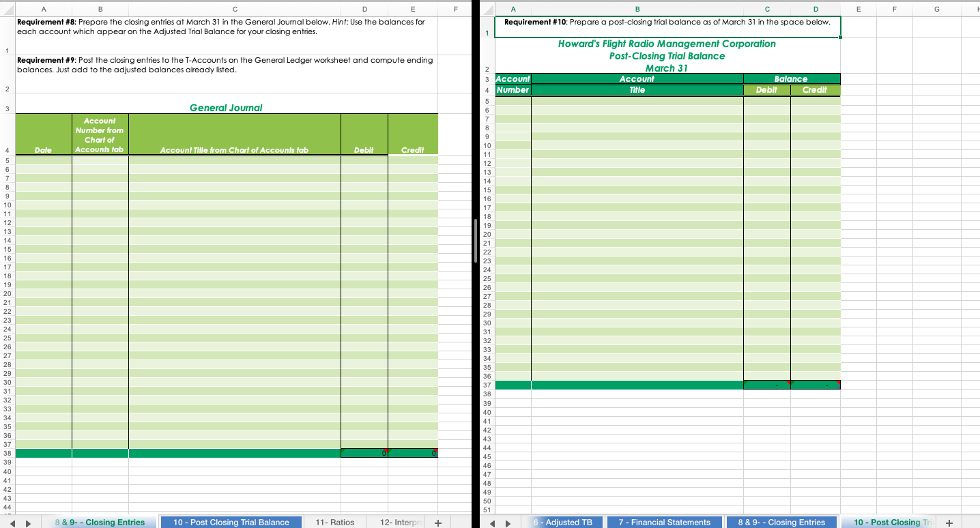Select column B header in left window
The height and width of the screenshot is (528, 980).
(100, 9)
